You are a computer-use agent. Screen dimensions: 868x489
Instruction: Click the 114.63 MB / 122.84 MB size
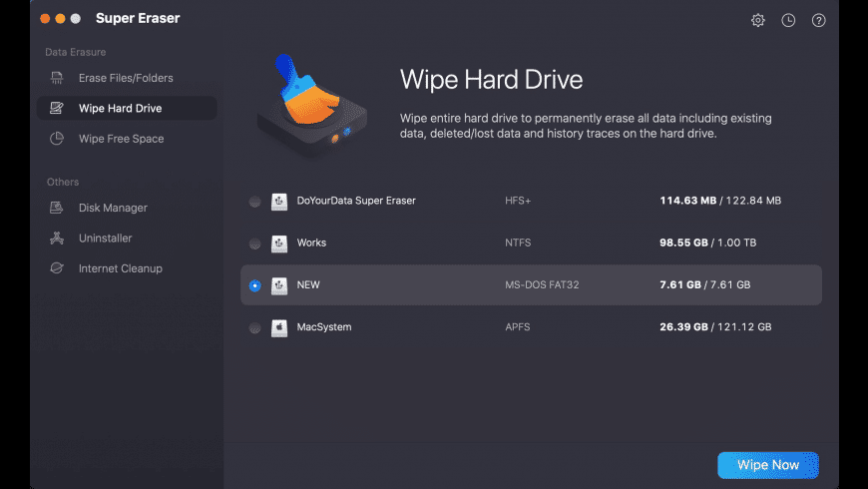[x=720, y=201]
